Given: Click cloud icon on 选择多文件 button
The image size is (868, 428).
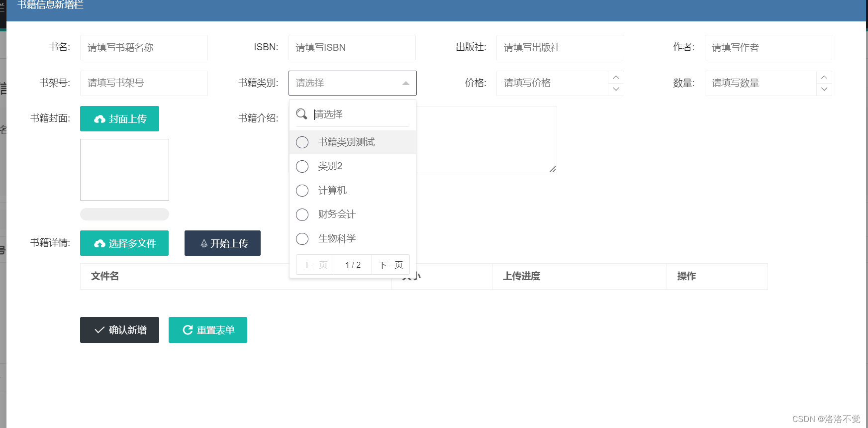Looking at the screenshot, I should [99, 243].
